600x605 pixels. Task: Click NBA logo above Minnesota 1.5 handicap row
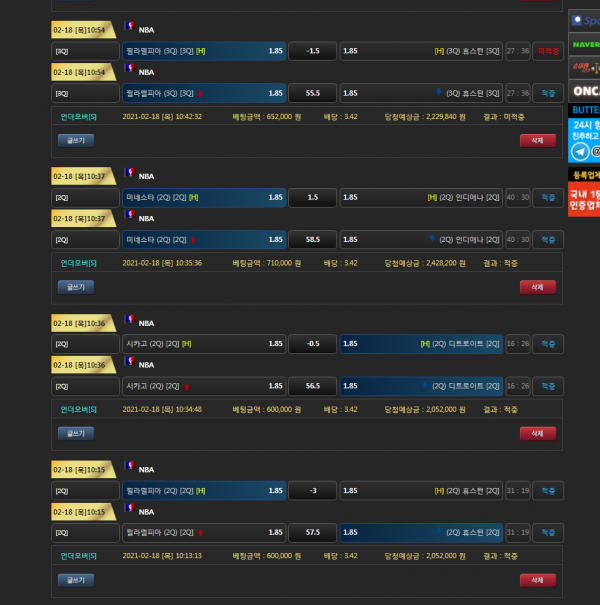pos(129,175)
